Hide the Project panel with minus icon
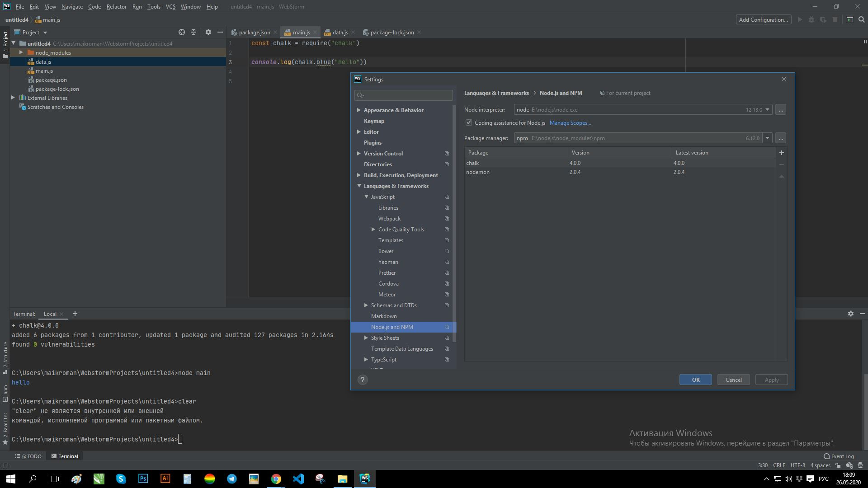The width and height of the screenshot is (868, 488). 220,32
